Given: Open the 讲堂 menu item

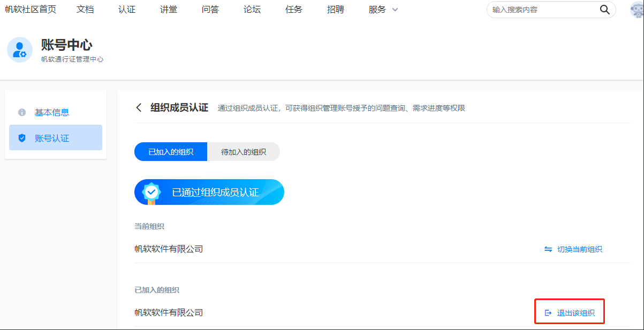Looking at the screenshot, I should coord(169,10).
